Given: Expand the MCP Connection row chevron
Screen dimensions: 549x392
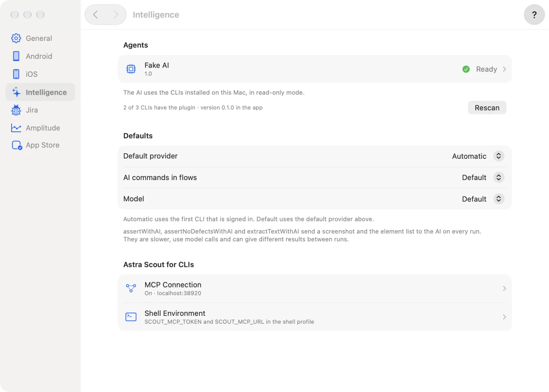Looking at the screenshot, I should tap(504, 288).
